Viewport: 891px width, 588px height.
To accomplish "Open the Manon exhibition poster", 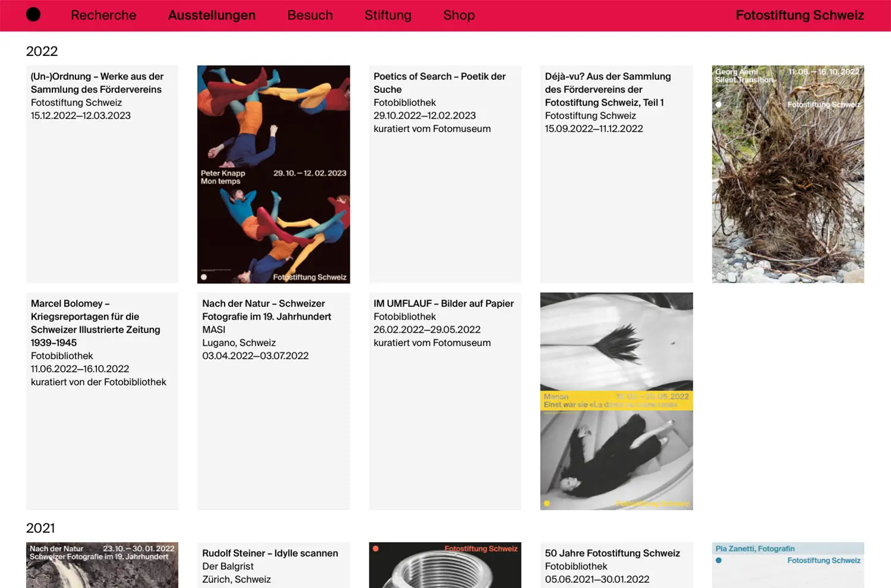I will click(617, 401).
